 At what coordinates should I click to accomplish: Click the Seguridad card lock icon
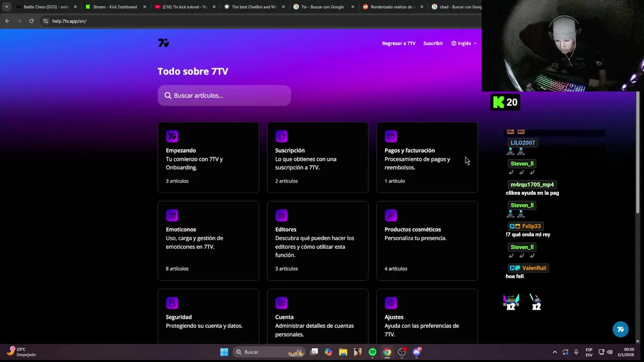click(172, 303)
